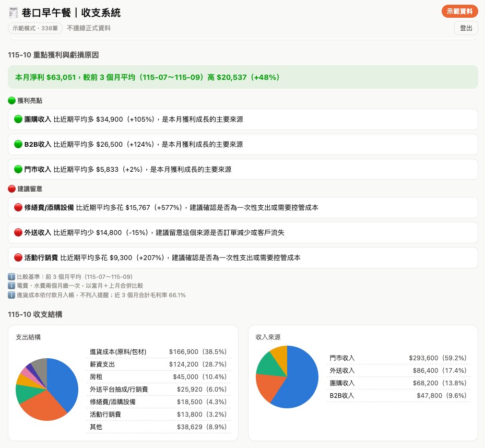The image size is (485, 448).
Task: Click the gray slice of the expense pie
Action: click(41, 368)
